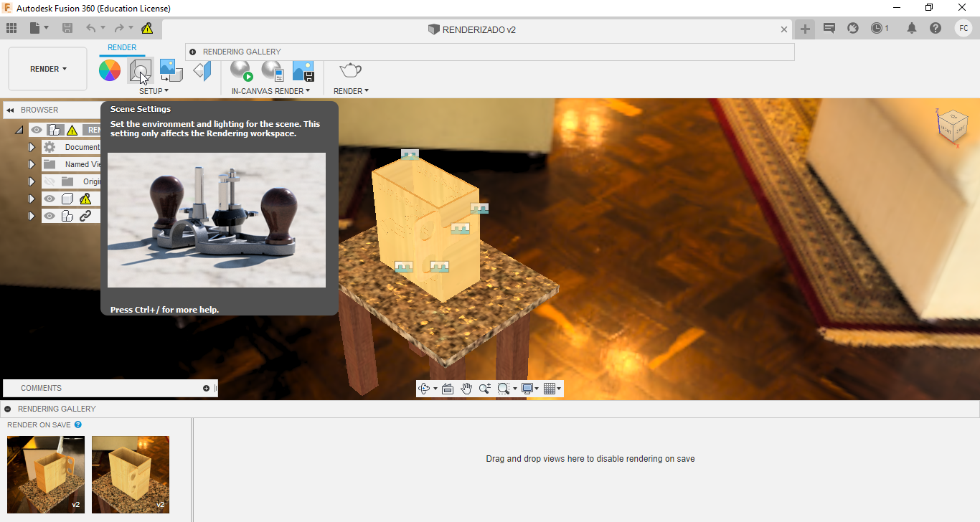Open the IN-CANVAS RENDER menu
Image resolution: width=980 pixels, height=522 pixels.
click(x=270, y=91)
